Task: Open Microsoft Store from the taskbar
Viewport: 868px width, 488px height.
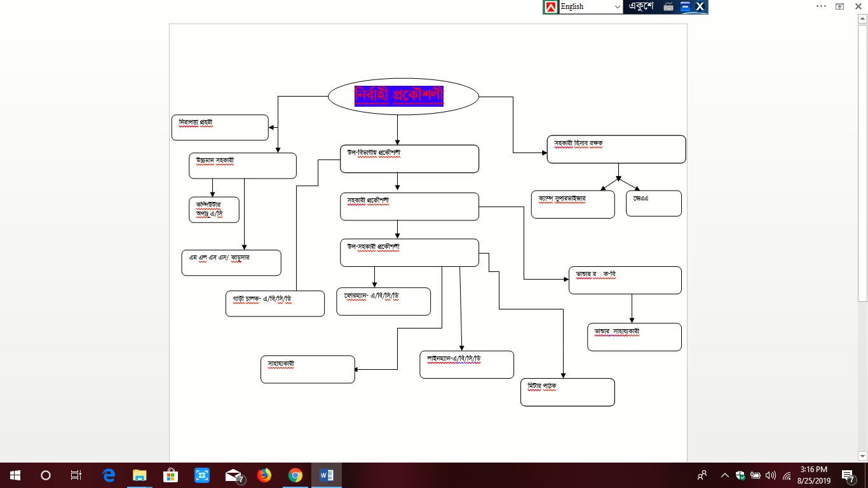Action: click(x=170, y=475)
